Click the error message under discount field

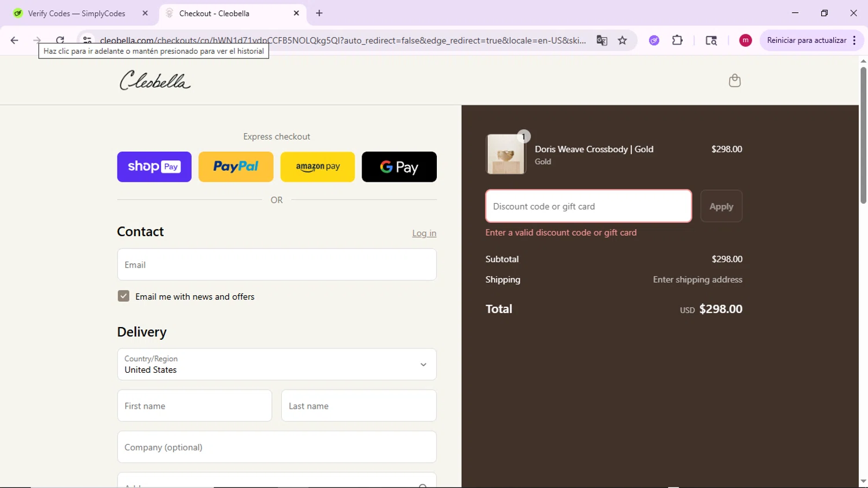(x=561, y=233)
